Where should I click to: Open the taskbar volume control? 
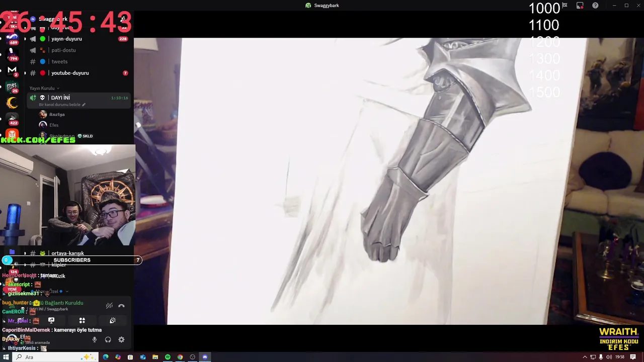(609, 357)
